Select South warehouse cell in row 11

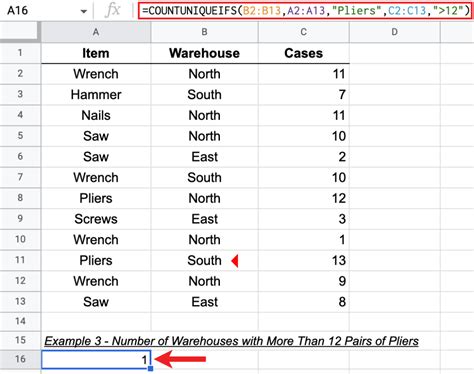(x=205, y=260)
